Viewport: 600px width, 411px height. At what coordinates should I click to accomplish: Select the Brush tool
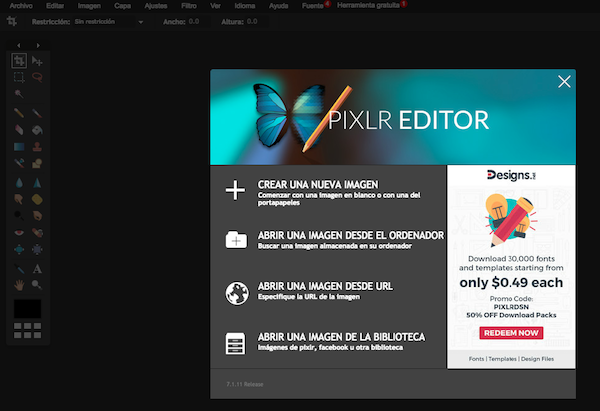pyautogui.click(x=37, y=113)
